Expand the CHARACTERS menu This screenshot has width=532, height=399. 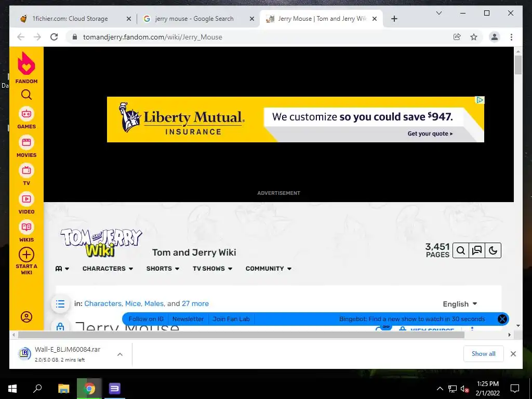click(108, 269)
